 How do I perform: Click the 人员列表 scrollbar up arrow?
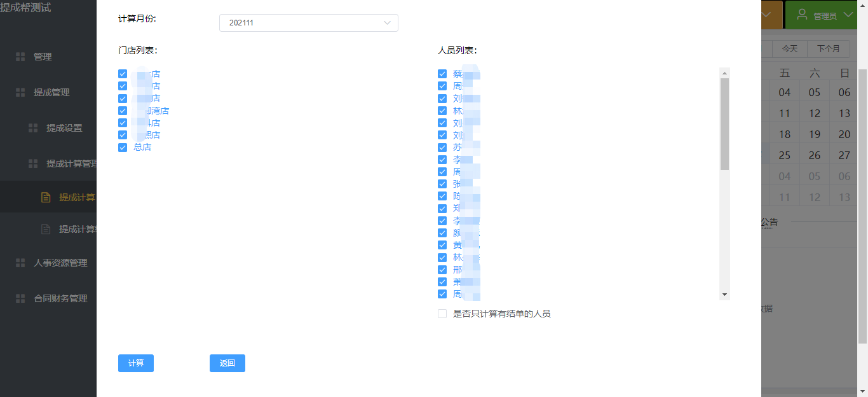click(x=724, y=73)
